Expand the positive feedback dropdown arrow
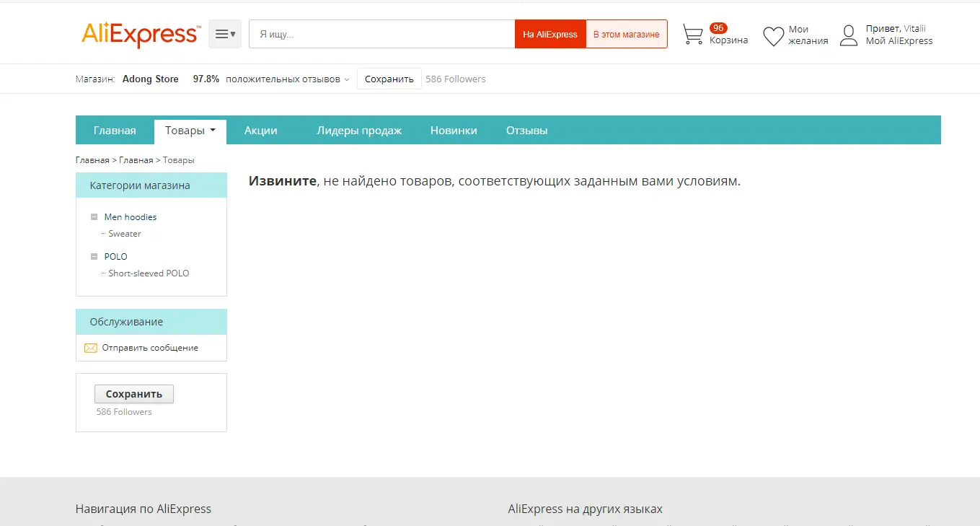Screen dimensions: 980x526 347,79
